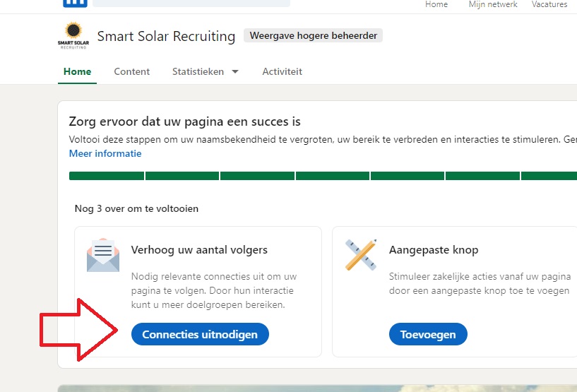Click the Smart Solar Recruiting sun logo
Image resolution: width=577 pixels, height=392 pixels.
(x=73, y=35)
